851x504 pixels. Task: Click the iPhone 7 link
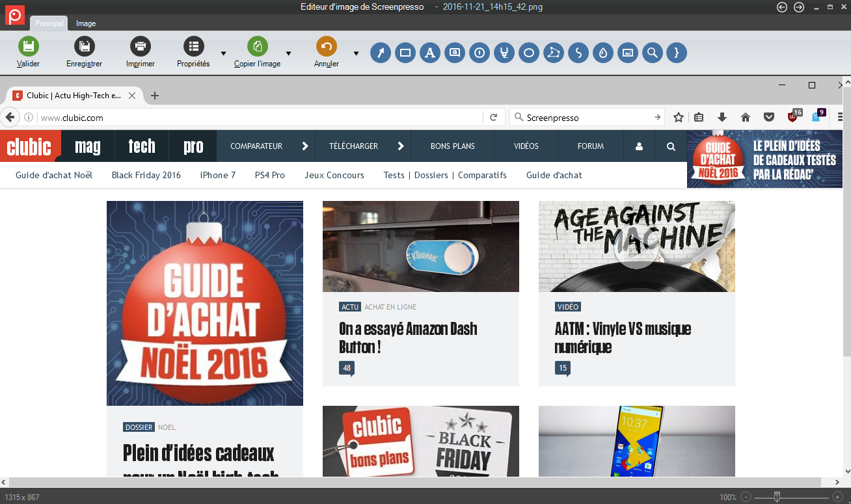coord(218,175)
